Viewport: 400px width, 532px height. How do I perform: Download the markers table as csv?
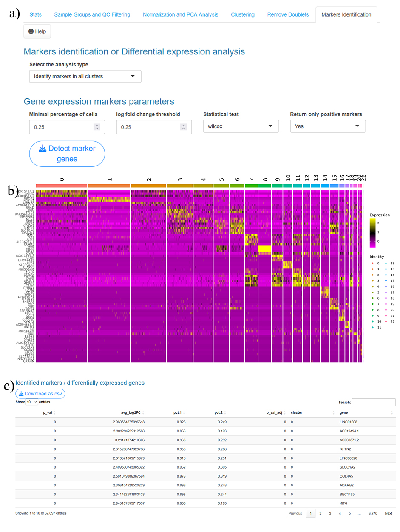(40, 394)
